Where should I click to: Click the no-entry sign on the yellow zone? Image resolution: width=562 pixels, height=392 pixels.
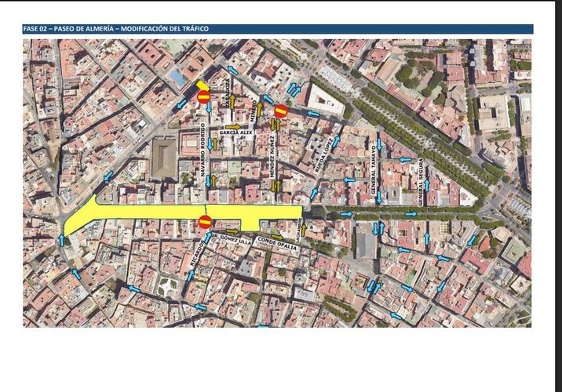tap(205, 221)
